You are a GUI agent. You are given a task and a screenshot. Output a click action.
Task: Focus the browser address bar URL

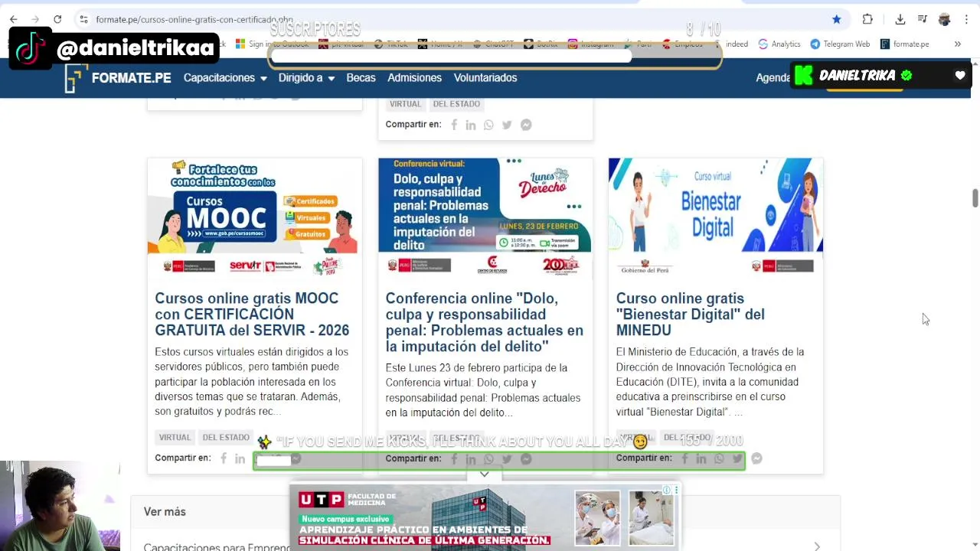point(194,19)
